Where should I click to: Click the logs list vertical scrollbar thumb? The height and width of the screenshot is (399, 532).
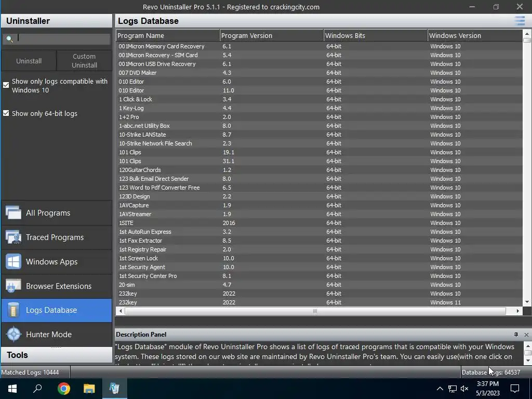pyautogui.click(x=527, y=40)
